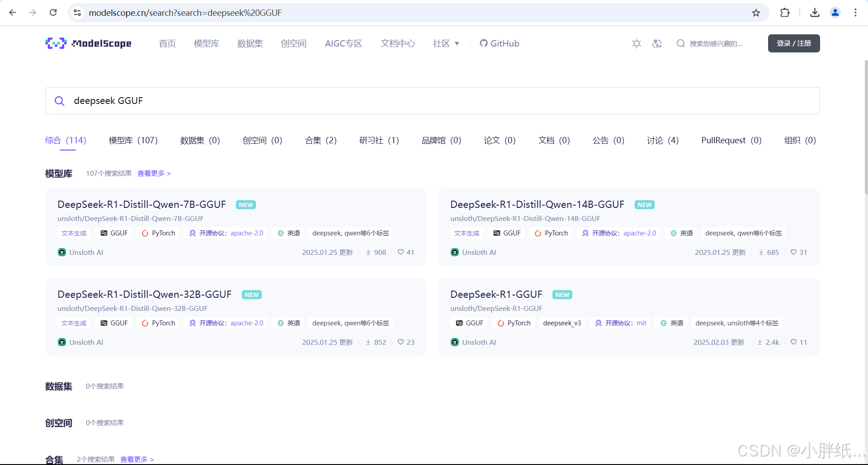Expand the 社区 dropdown menu
The height and width of the screenshot is (465, 868).
click(446, 43)
